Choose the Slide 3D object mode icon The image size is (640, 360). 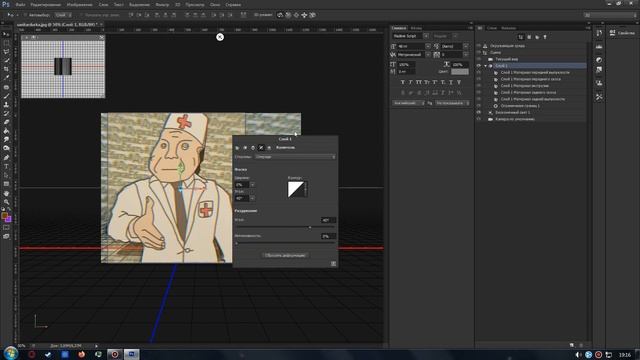(304, 15)
